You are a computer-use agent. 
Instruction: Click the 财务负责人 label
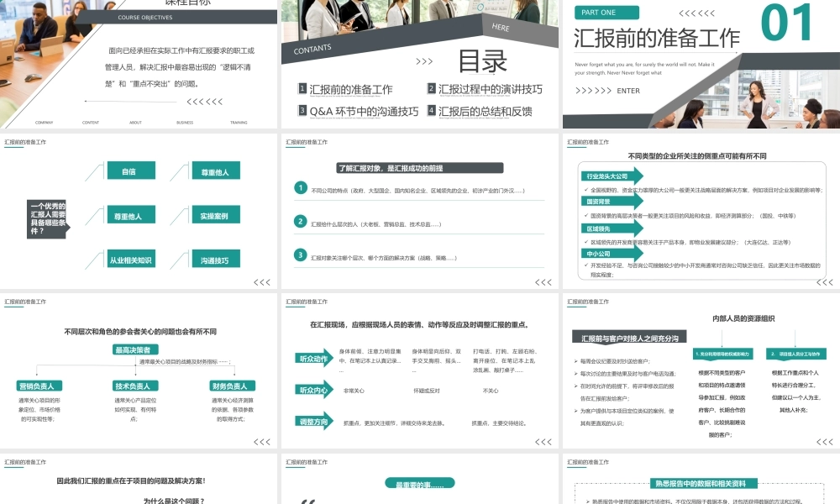232,386
